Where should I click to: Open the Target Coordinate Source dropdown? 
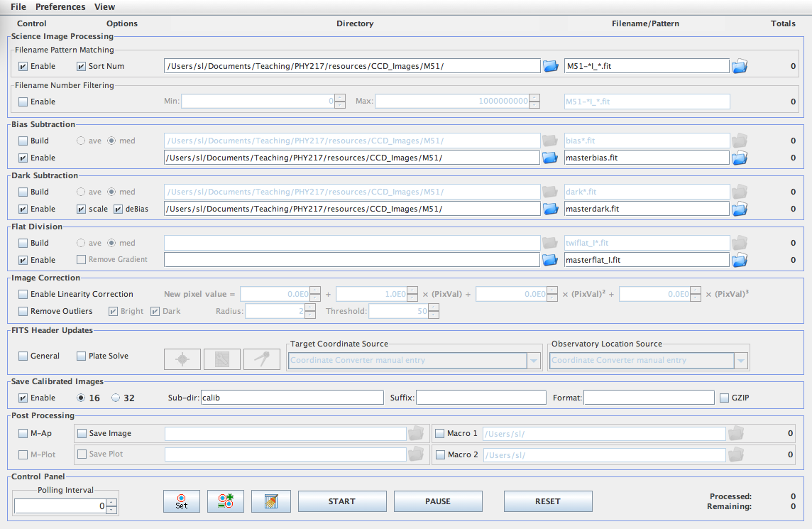(533, 360)
